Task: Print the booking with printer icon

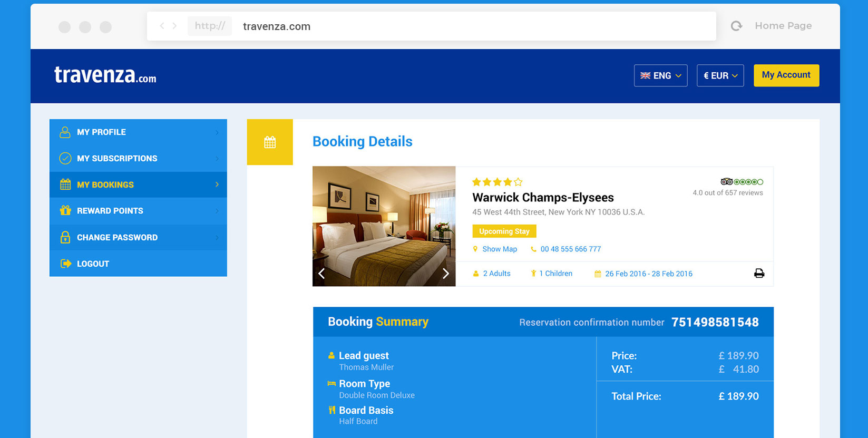Action: [759, 273]
